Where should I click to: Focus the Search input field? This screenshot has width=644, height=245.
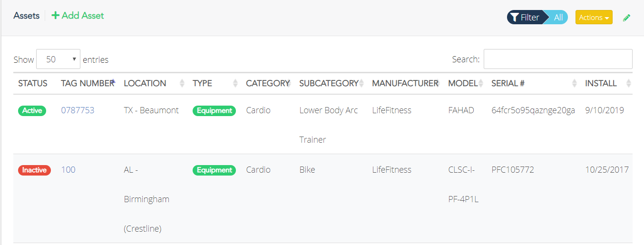pyautogui.click(x=558, y=59)
